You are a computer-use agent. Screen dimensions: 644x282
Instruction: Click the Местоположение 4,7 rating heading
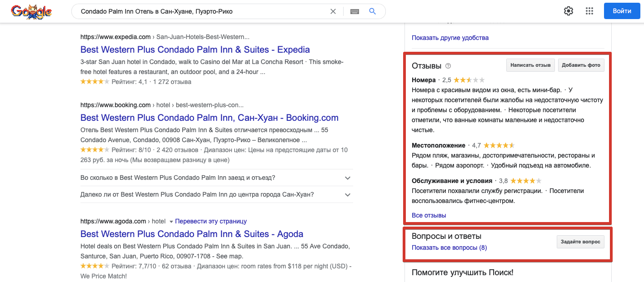tap(463, 145)
